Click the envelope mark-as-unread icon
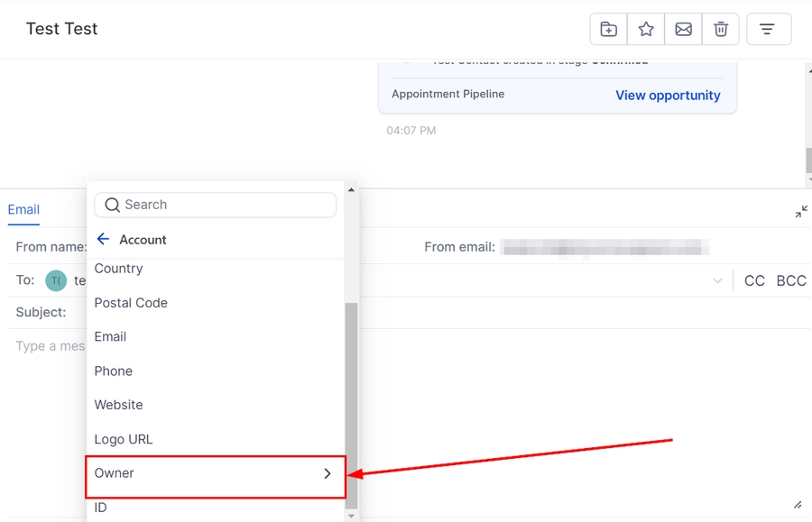 click(x=684, y=29)
